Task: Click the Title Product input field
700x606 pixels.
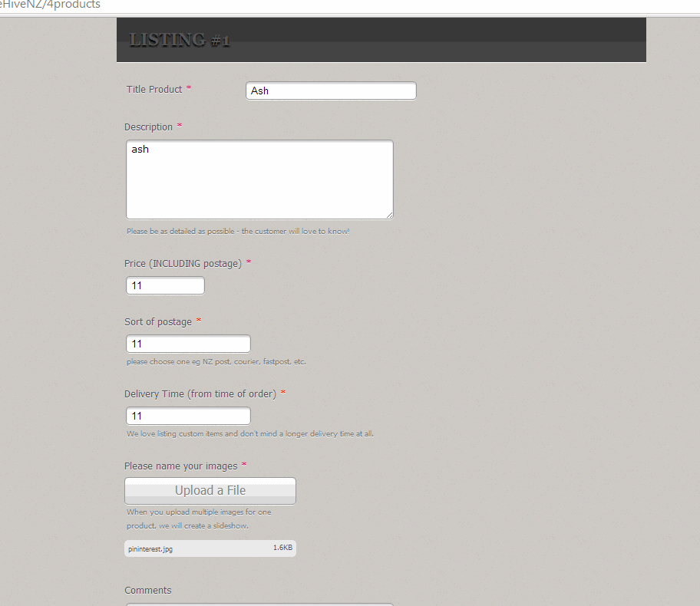Action: (331, 91)
